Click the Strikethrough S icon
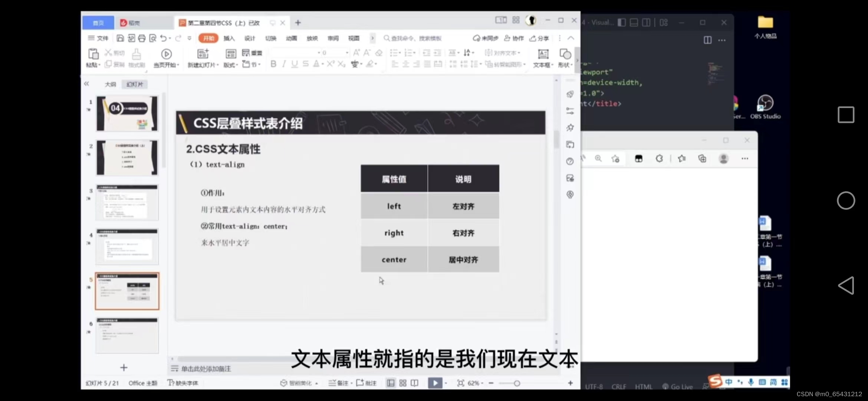The image size is (868, 401). (305, 64)
